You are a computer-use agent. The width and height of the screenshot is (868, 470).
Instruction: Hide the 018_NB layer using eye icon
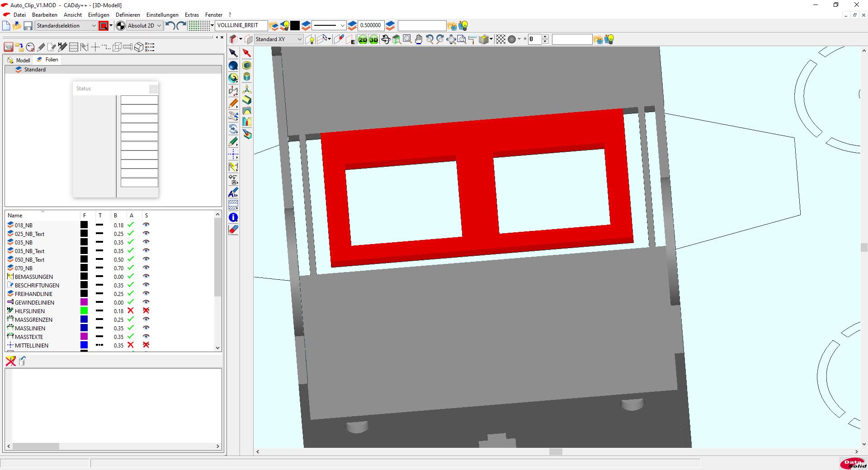click(146, 225)
